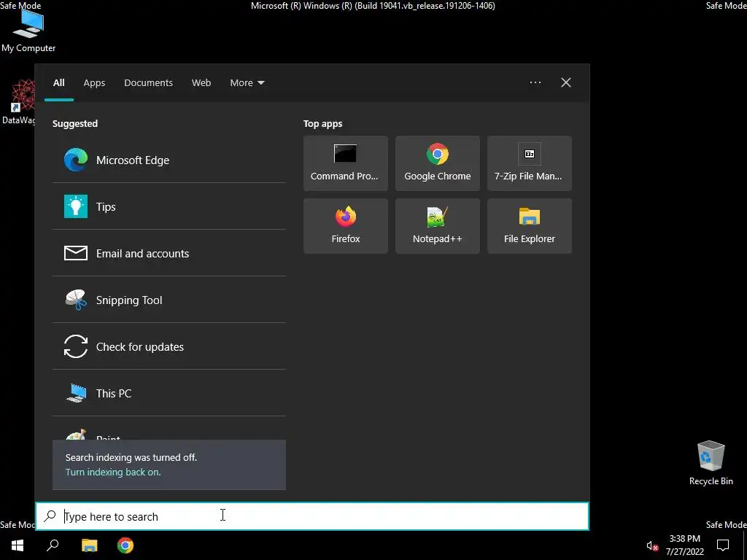Open 7-Zip File Manager tile
This screenshot has height=560, width=747.
[530, 163]
